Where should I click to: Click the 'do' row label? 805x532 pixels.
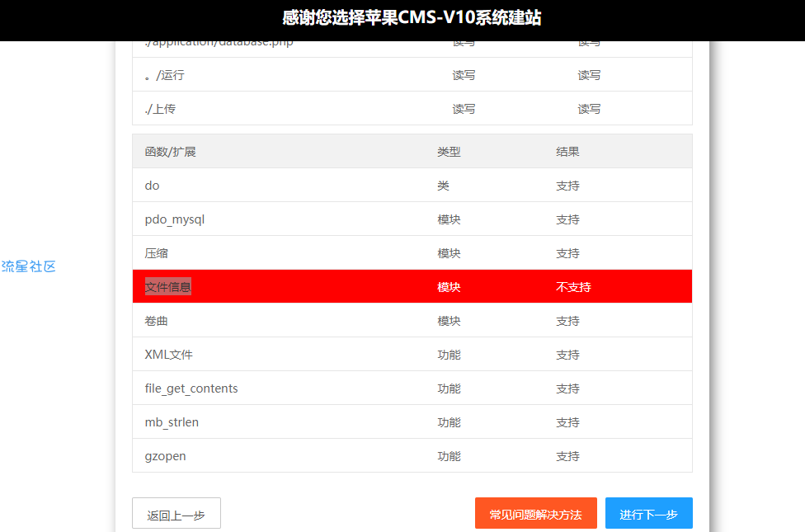[x=152, y=186]
